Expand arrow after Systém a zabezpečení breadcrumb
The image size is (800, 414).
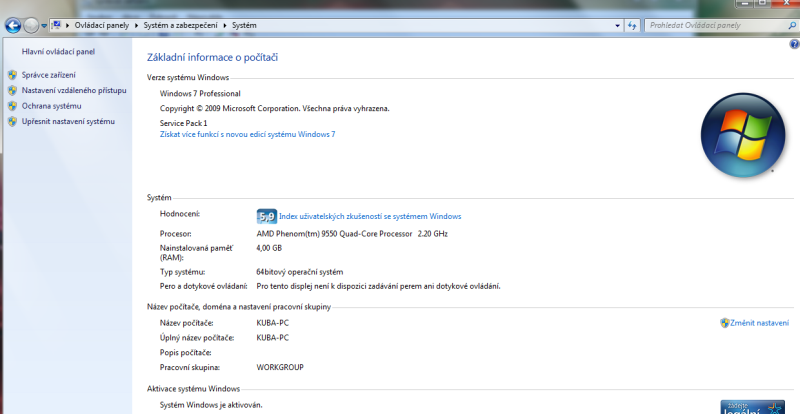pyautogui.click(x=224, y=25)
